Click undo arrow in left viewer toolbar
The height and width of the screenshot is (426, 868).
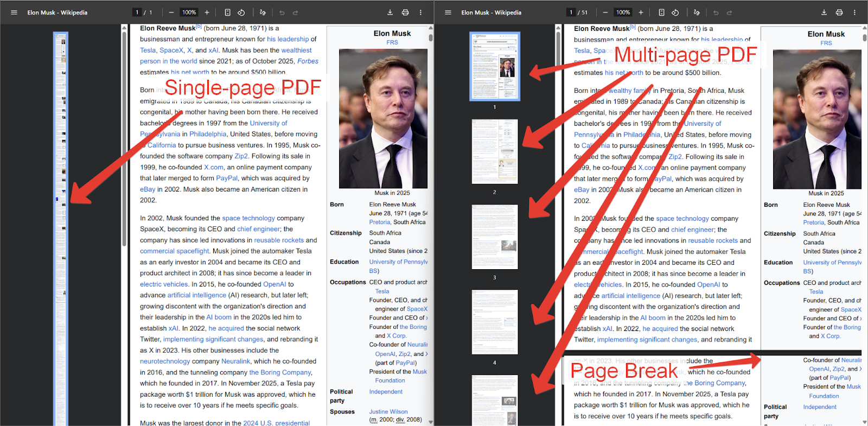point(282,12)
